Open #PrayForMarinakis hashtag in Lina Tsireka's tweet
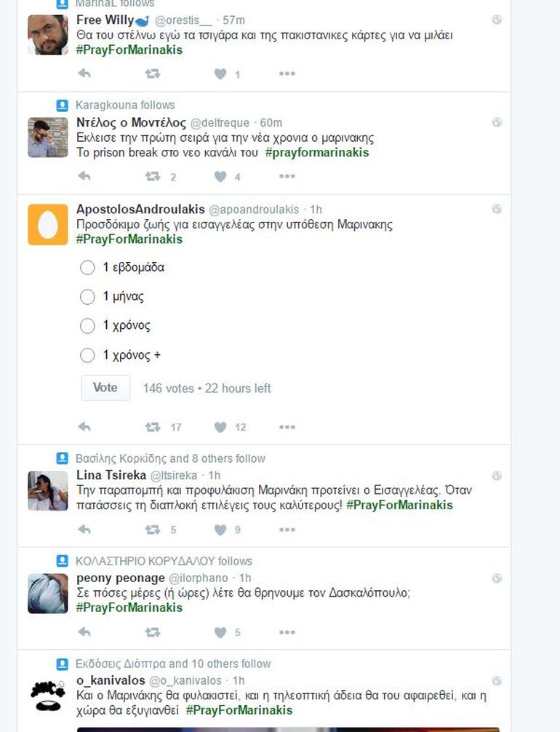The height and width of the screenshot is (732, 560). coord(399,505)
